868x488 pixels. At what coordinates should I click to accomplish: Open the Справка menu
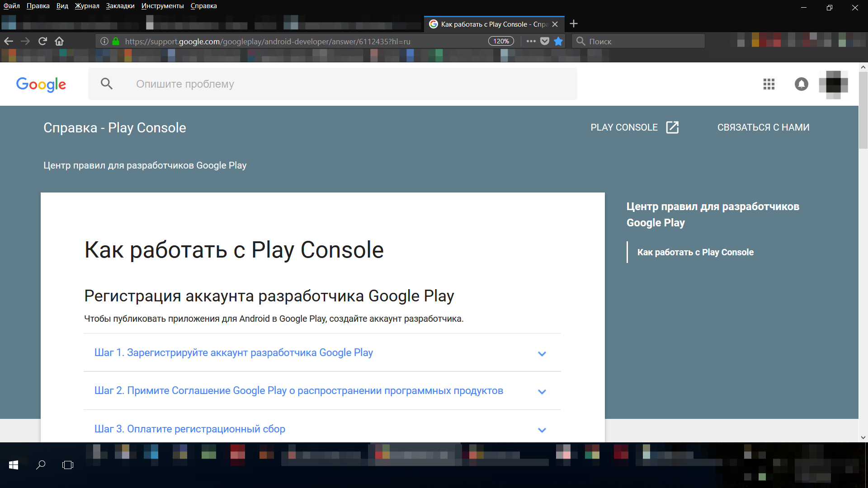tap(203, 6)
